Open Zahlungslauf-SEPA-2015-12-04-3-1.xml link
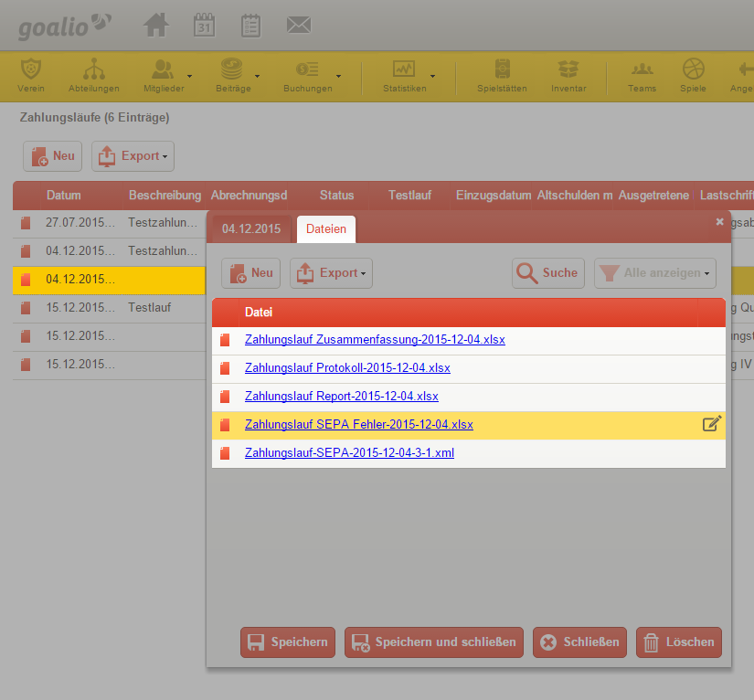This screenshot has width=754, height=700. click(x=349, y=453)
